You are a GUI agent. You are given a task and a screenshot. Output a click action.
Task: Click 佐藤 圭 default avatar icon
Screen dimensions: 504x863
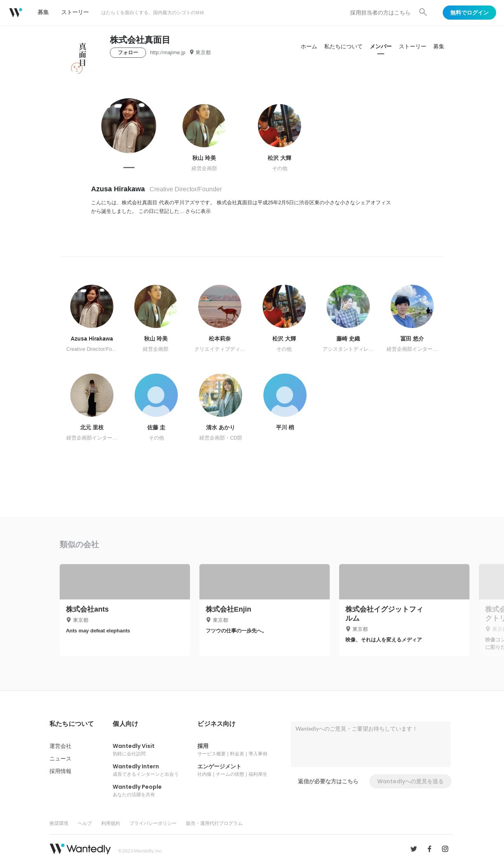tap(156, 395)
